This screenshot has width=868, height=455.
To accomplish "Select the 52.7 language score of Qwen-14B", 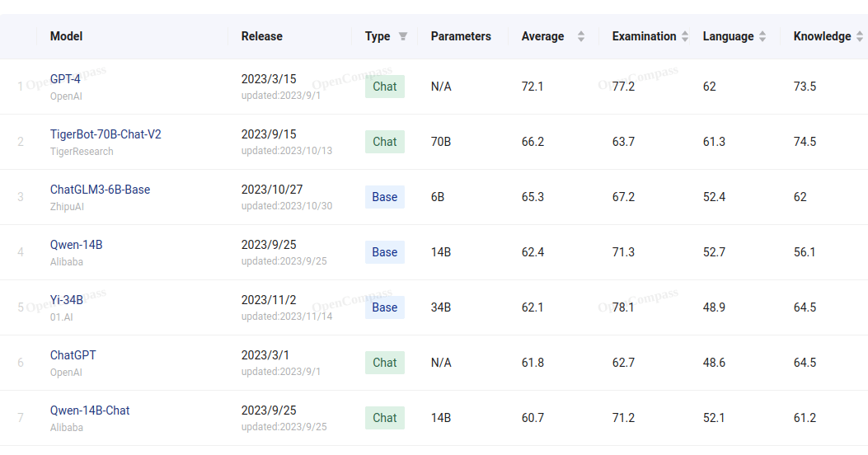I will point(714,252).
